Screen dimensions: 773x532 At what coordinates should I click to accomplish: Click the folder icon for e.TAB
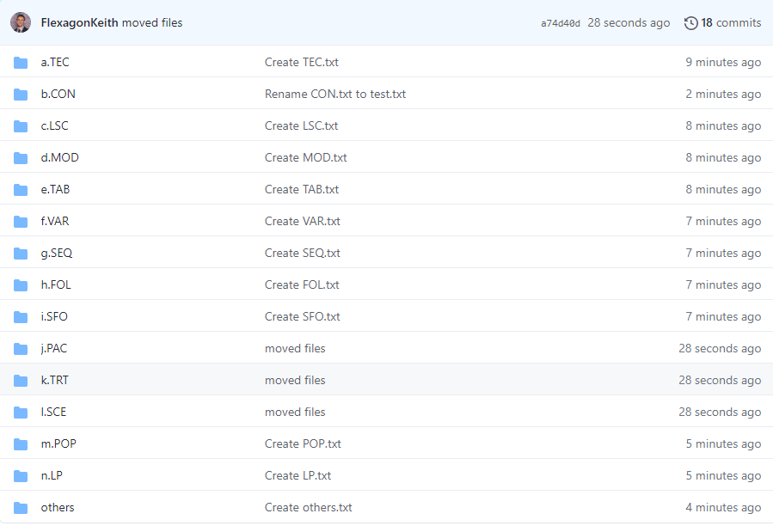pos(21,190)
